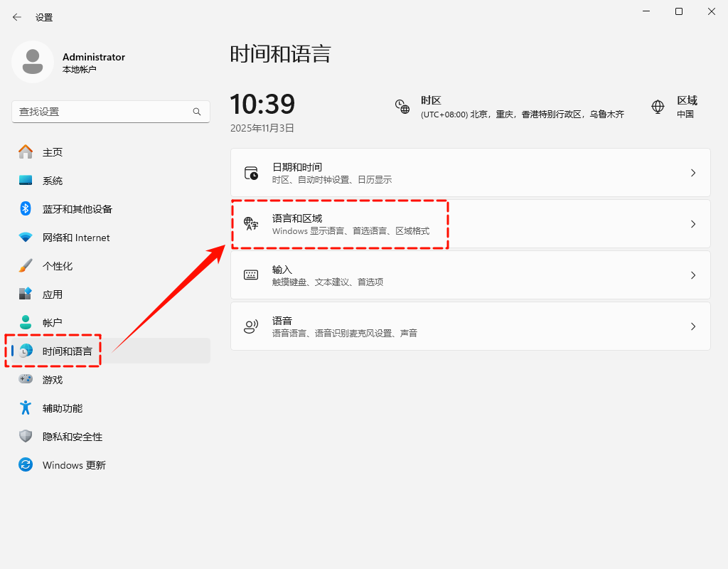Open 隐私和安全性 settings
This screenshot has width=728, height=569.
71,436
